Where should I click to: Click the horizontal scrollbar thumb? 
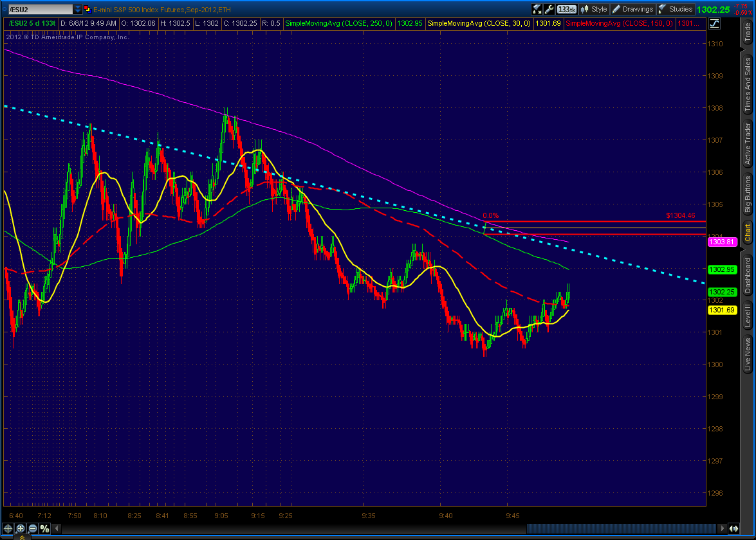[x=621, y=528]
